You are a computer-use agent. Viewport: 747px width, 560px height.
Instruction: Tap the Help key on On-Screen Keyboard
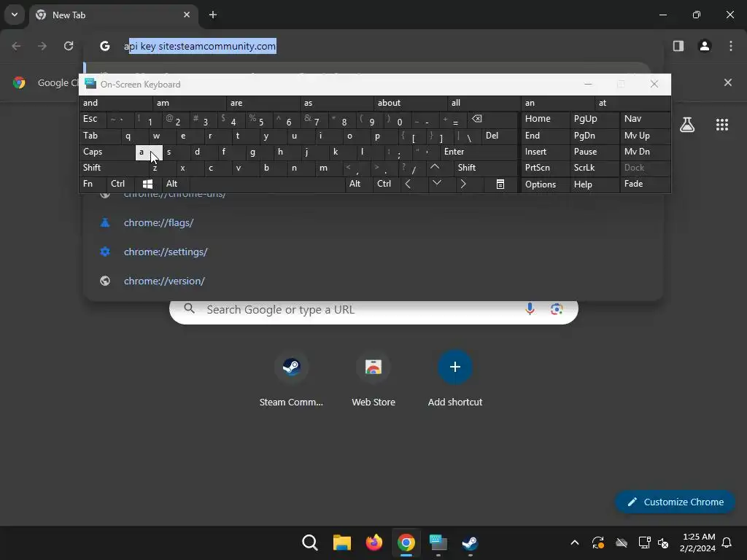coord(595,184)
